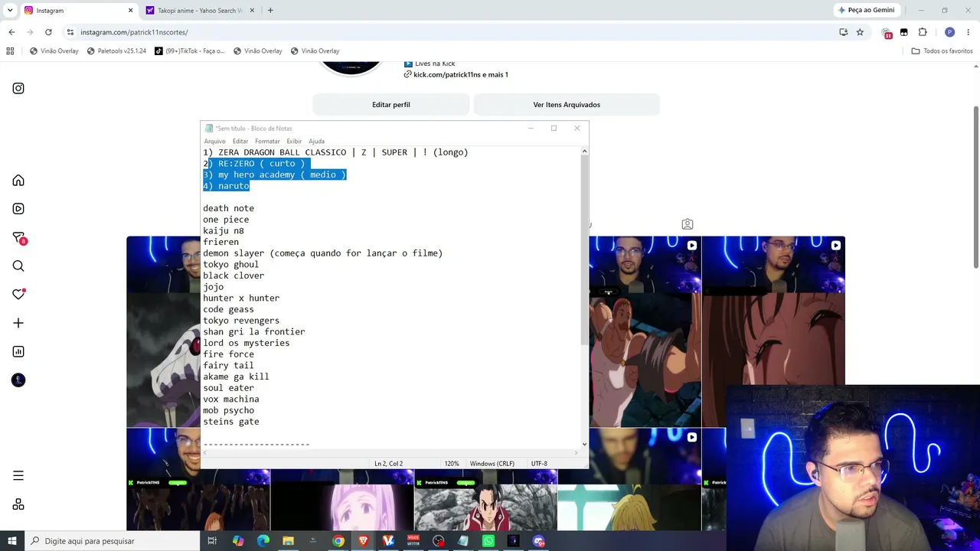Open Task View on the taskbar
The image size is (980, 551).
(x=212, y=541)
